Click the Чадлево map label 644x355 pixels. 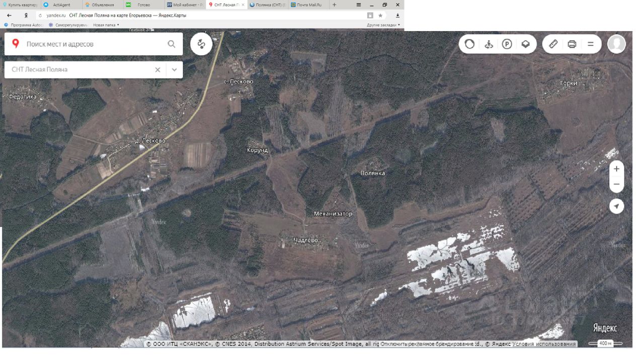click(x=306, y=240)
